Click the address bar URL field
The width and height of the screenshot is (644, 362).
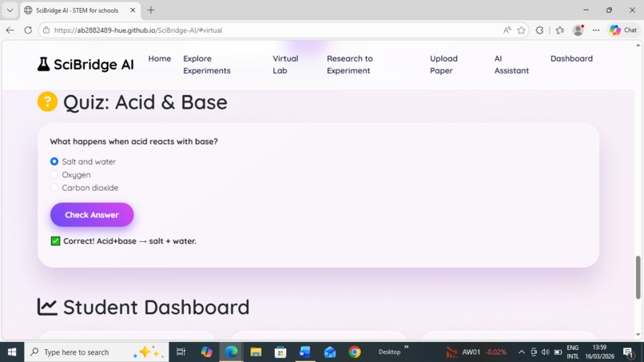(x=271, y=30)
